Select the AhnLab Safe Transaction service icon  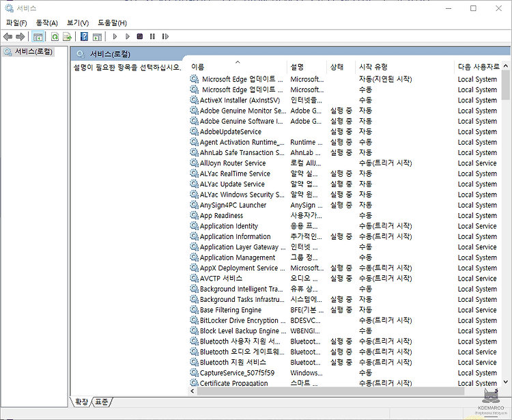(195, 152)
